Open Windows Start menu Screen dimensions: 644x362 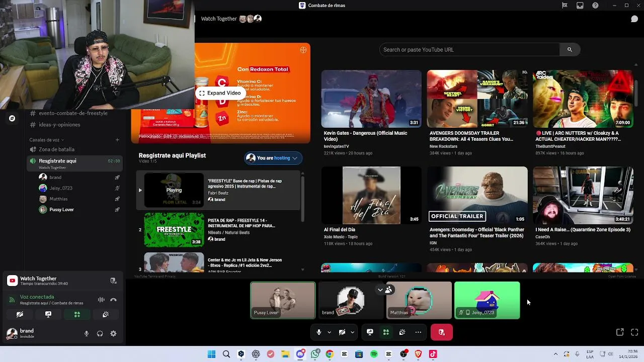click(211, 354)
